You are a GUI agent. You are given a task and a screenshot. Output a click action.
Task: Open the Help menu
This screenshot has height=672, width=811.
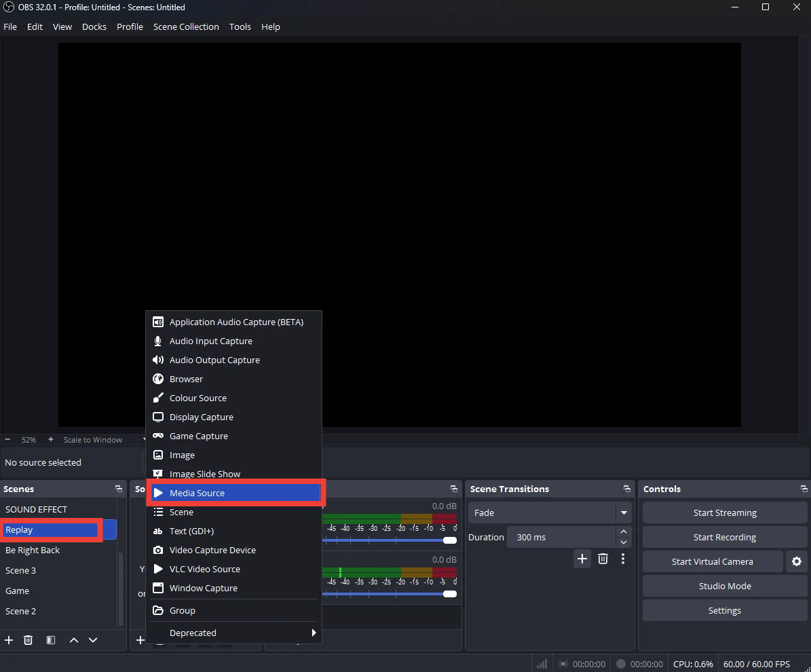(x=271, y=27)
